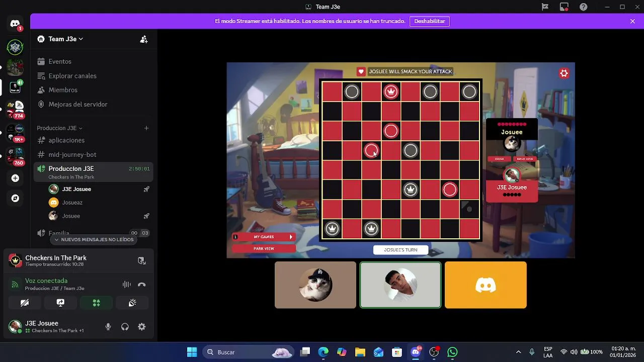This screenshot has width=644, height=362.
Task: Select the red piece under the cursor
Action: (x=371, y=150)
